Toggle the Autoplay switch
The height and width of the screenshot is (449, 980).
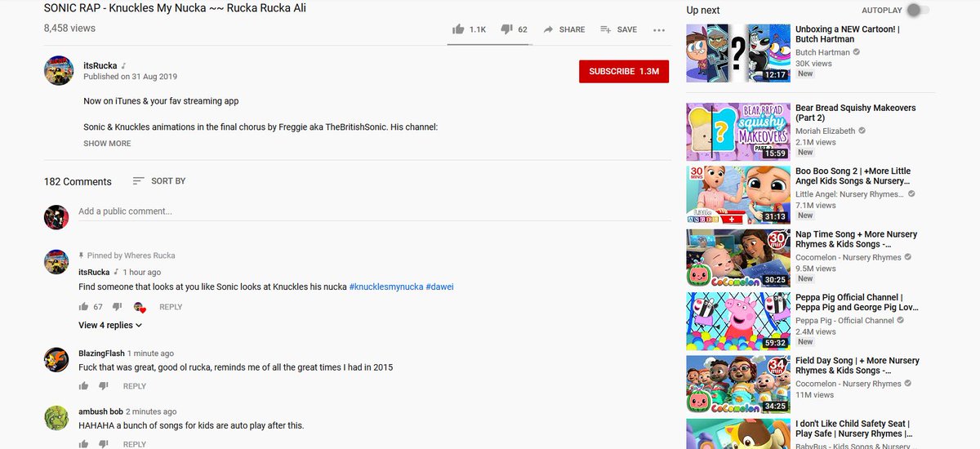[x=918, y=10]
